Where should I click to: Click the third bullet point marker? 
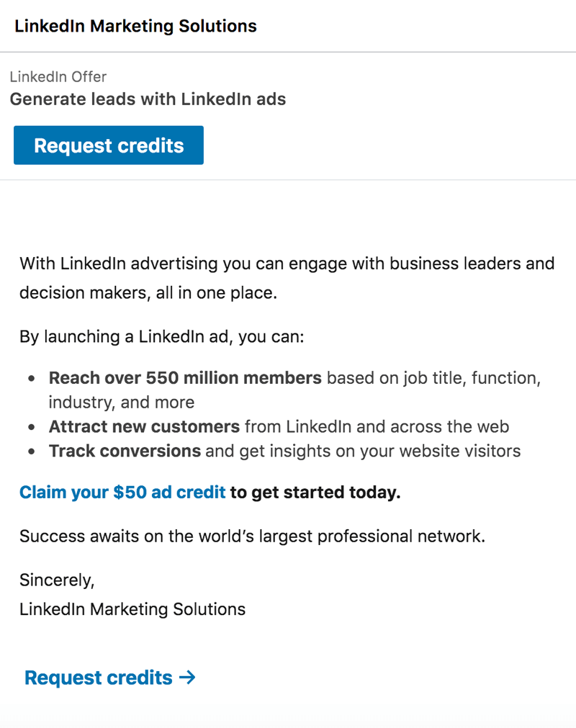(x=32, y=451)
